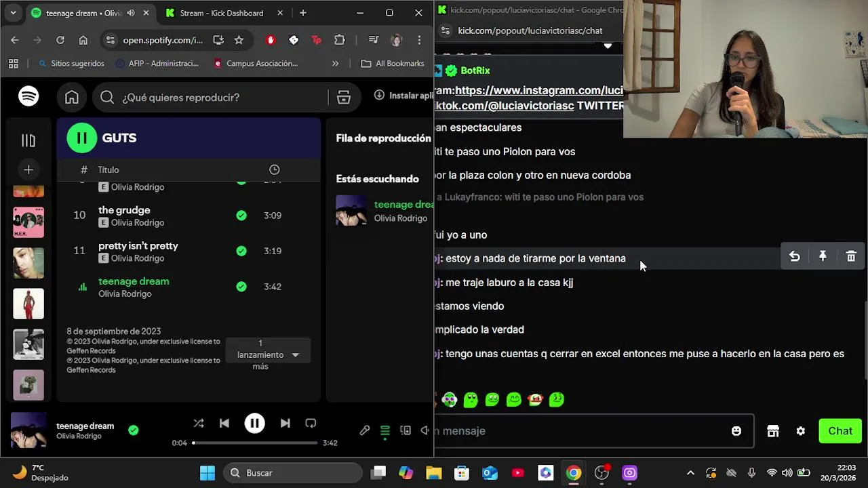Skip to next track
This screenshot has height=488, width=868.
[285, 423]
